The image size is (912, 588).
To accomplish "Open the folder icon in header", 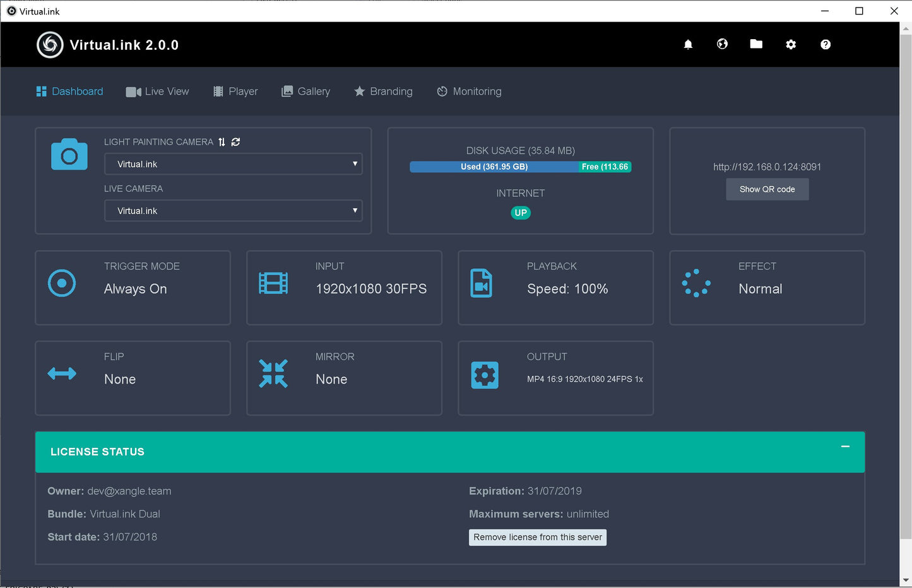I will pyautogui.click(x=756, y=44).
